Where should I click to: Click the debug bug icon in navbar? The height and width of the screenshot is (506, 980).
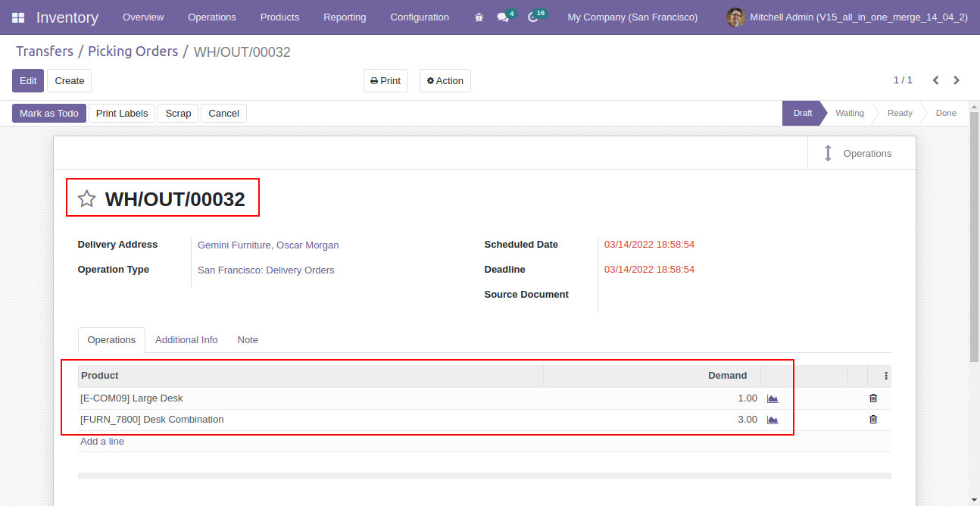(x=479, y=17)
